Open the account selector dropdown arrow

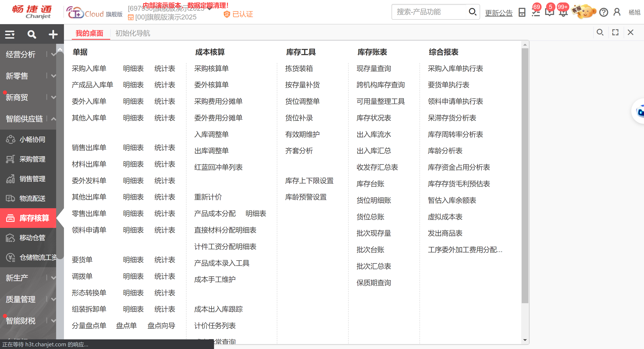pos(210,9)
